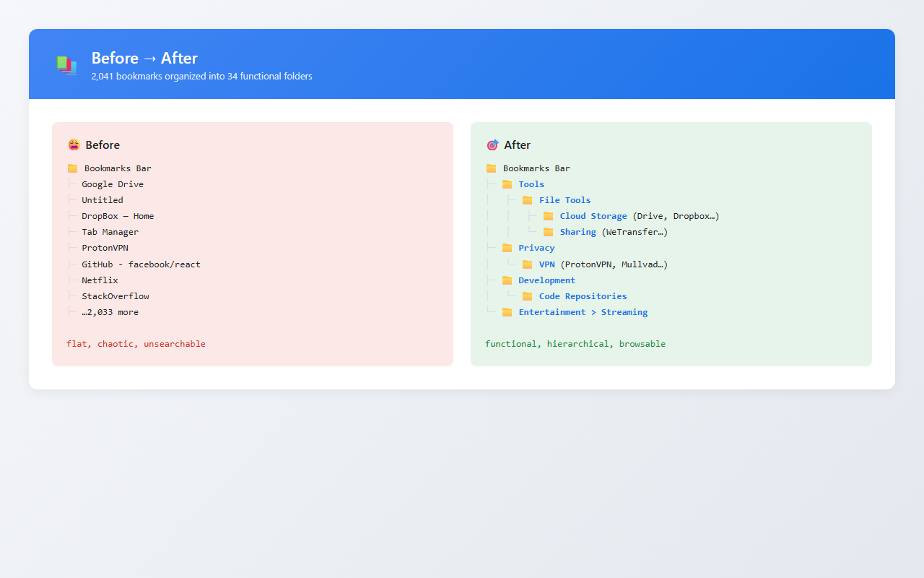Click the Before panel's Bookmarks Bar folder icon

(72, 168)
